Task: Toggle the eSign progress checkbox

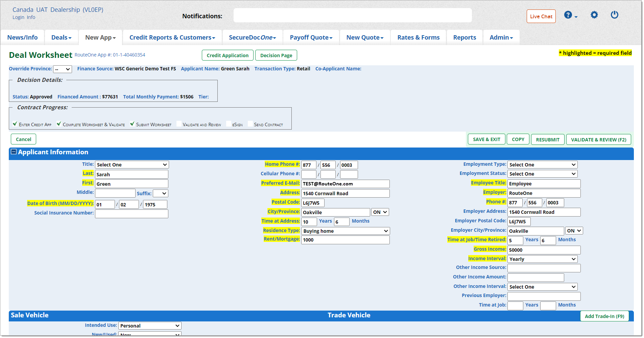Action: point(229,124)
